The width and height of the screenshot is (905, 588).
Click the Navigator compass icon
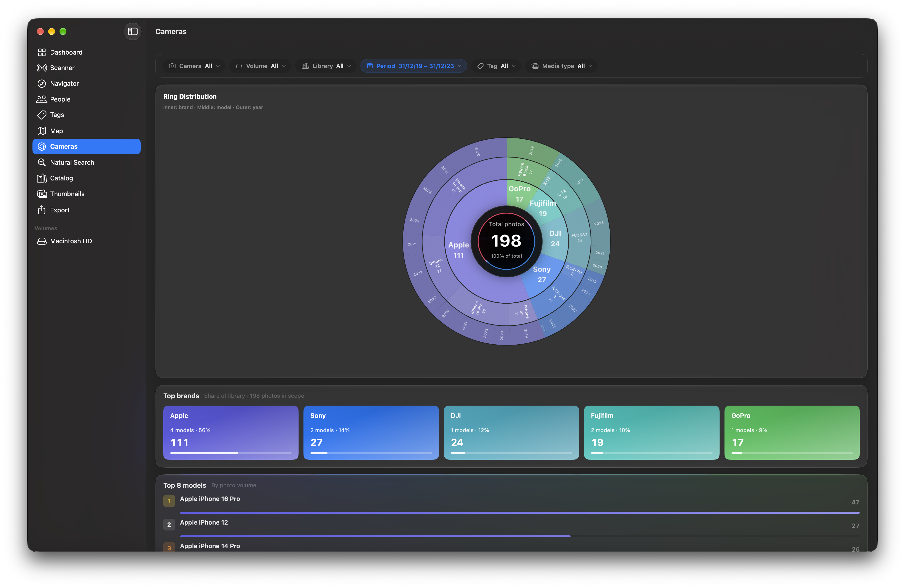pos(42,84)
